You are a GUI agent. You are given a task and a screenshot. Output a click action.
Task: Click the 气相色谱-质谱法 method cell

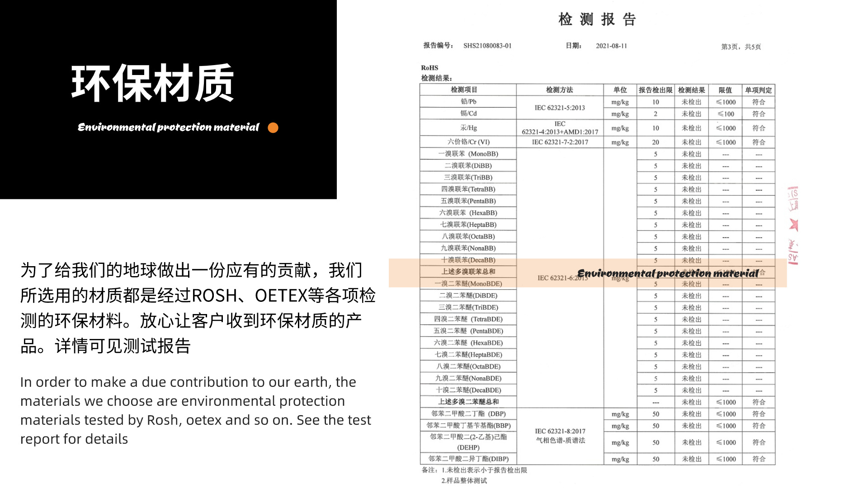(x=560, y=441)
